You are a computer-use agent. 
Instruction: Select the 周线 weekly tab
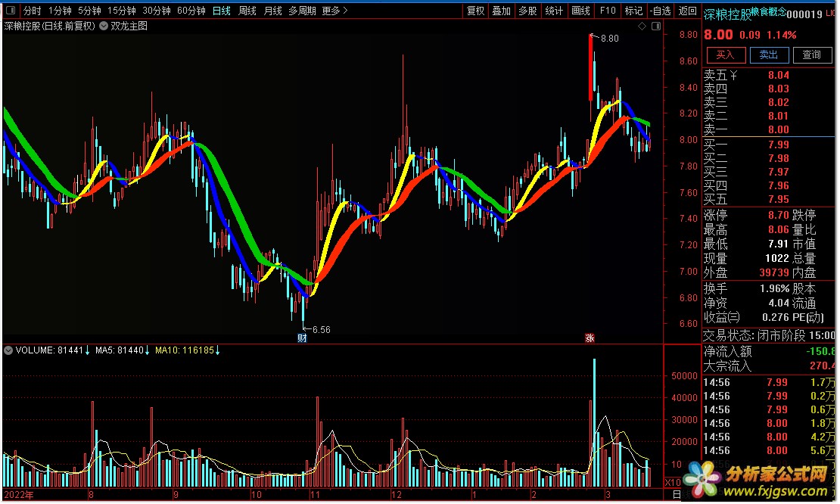click(x=247, y=10)
